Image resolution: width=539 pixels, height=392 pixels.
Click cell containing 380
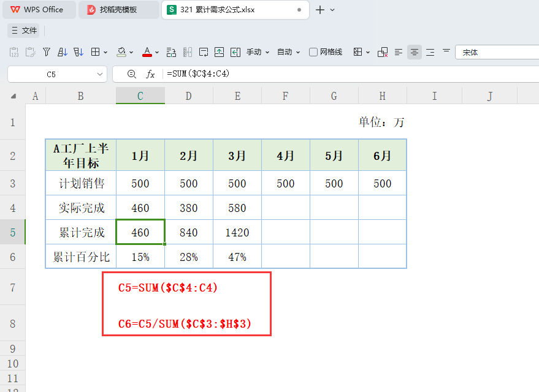tap(189, 208)
